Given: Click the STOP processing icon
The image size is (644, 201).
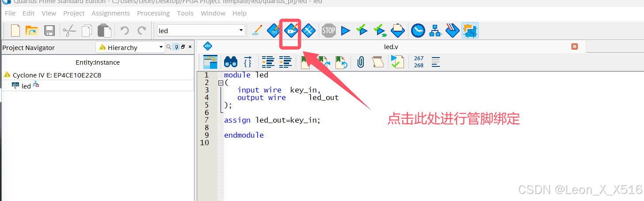Looking at the screenshot, I should 328,31.
